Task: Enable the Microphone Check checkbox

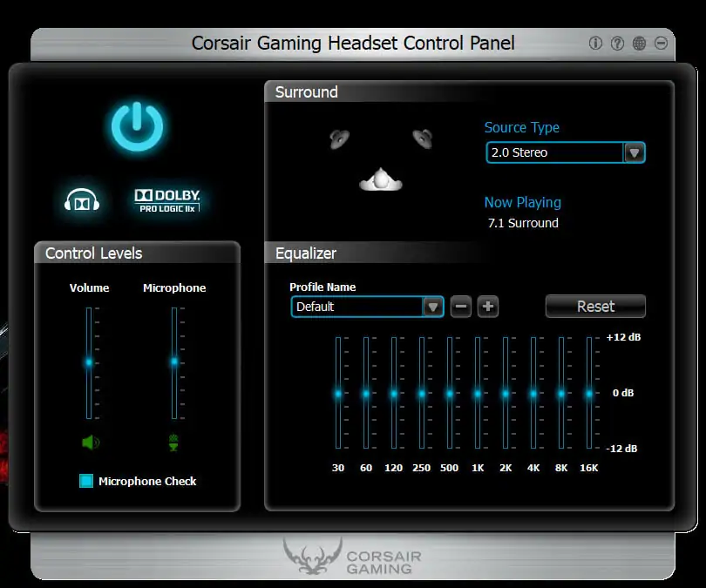Action: tap(86, 481)
